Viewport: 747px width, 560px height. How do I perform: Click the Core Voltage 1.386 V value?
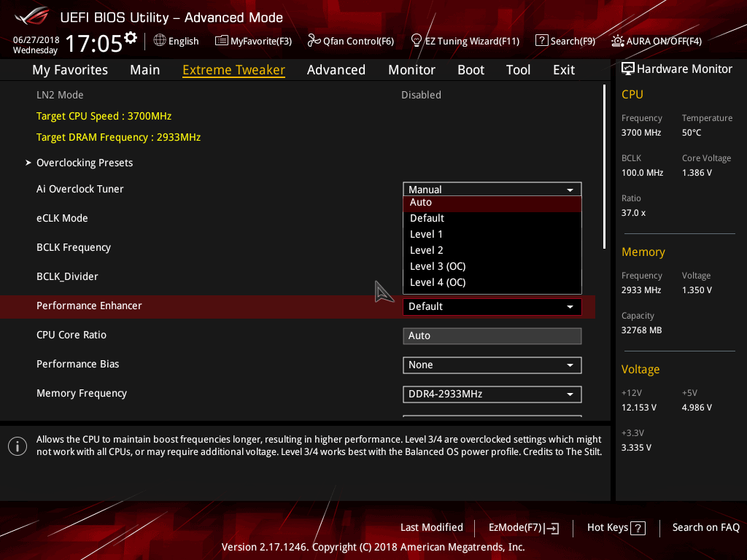click(x=697, y=173)
